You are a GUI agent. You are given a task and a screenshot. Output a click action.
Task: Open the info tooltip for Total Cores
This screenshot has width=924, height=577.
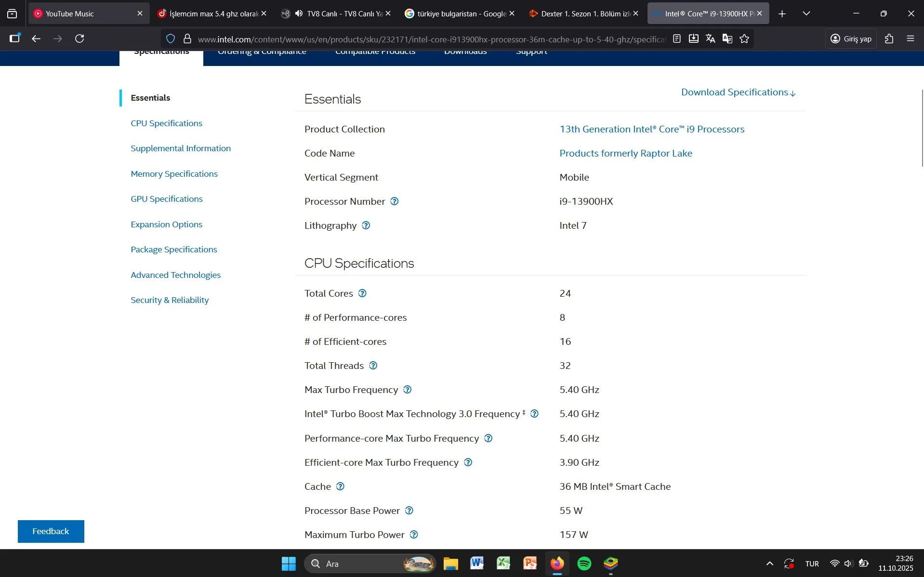(362, 293)
